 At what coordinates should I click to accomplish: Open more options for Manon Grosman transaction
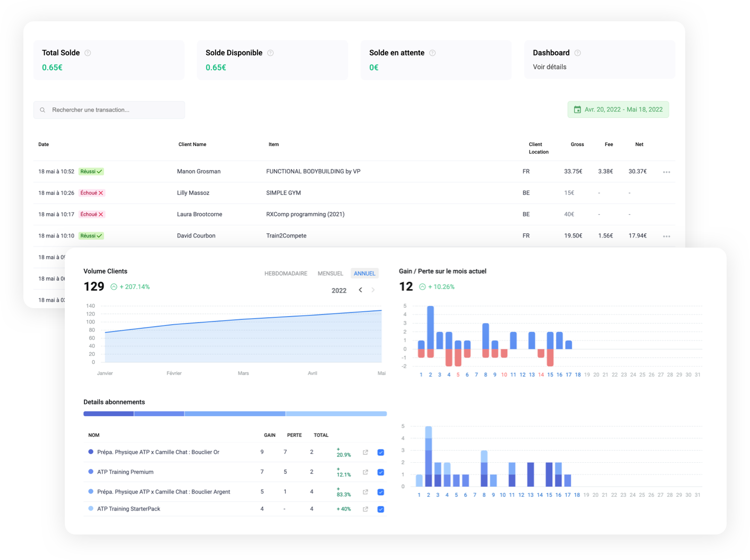click(x=667, y=172)
